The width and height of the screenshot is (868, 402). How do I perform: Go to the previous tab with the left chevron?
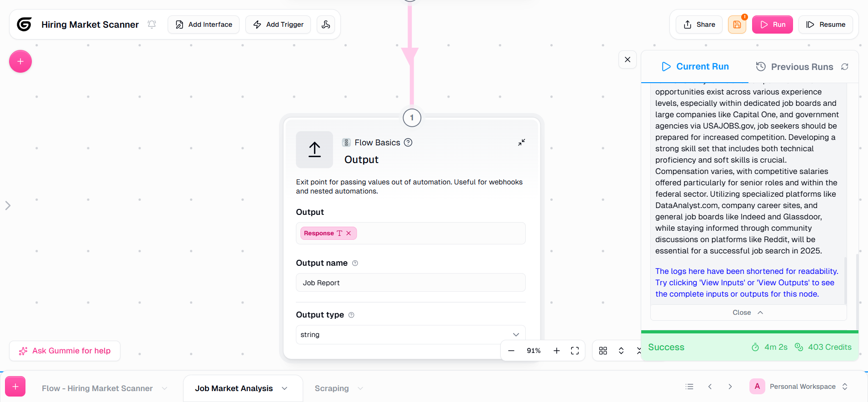710,387
